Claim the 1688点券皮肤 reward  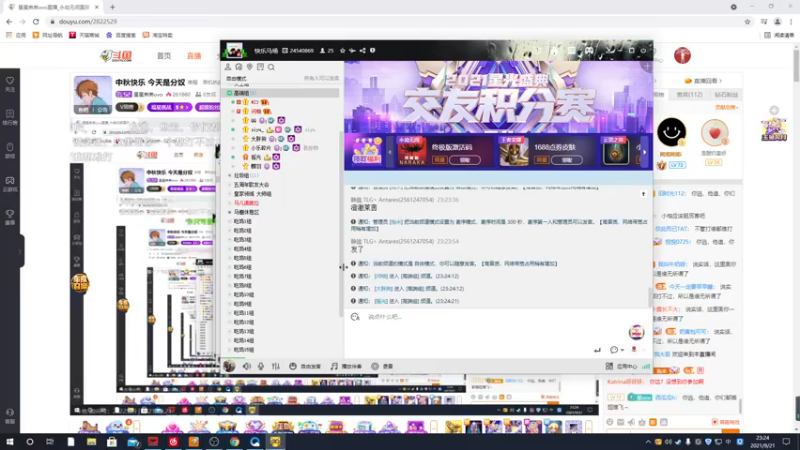click(566, 160)
